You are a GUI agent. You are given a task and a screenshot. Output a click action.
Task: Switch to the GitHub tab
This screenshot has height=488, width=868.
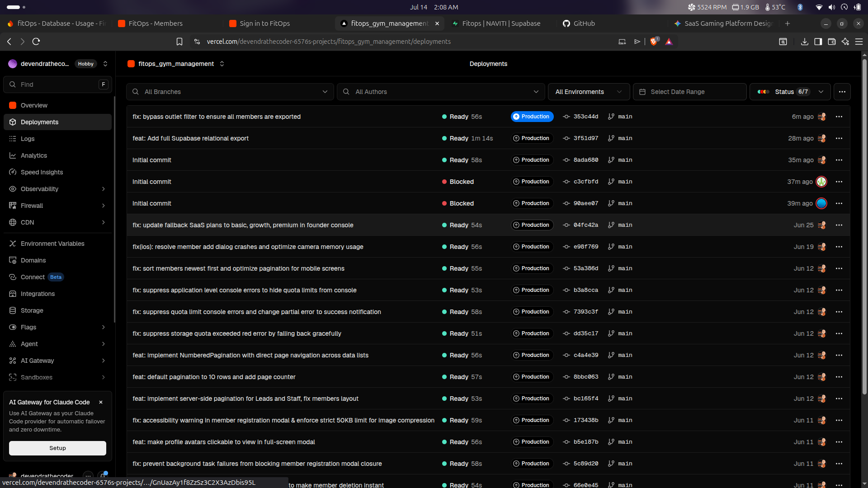(x=612, y=23)
